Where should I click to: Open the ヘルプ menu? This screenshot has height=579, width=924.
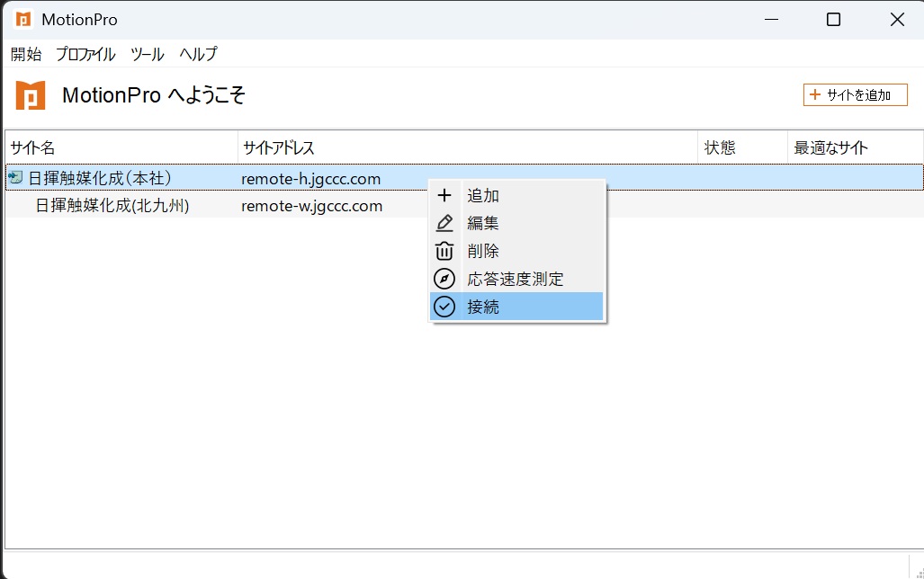[199, 54]
